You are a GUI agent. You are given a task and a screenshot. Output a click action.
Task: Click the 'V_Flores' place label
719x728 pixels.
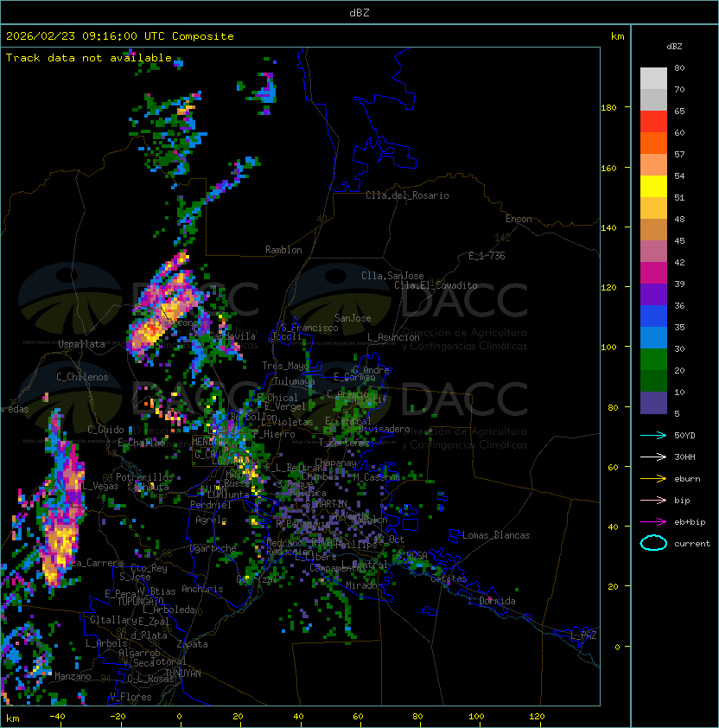(130, 697)
